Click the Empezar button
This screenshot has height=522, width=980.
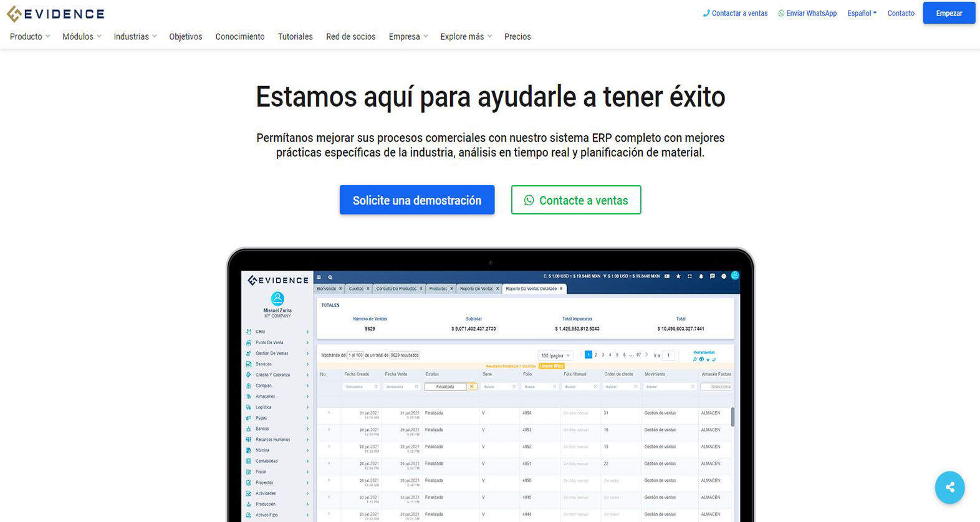[x=949, y=13]
